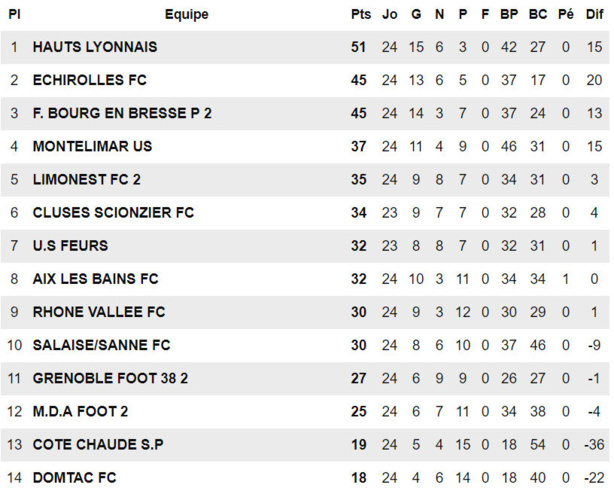Open DOMTAC FC team entry
Viewport: 614px width, 494px height.
pos(74,477)
